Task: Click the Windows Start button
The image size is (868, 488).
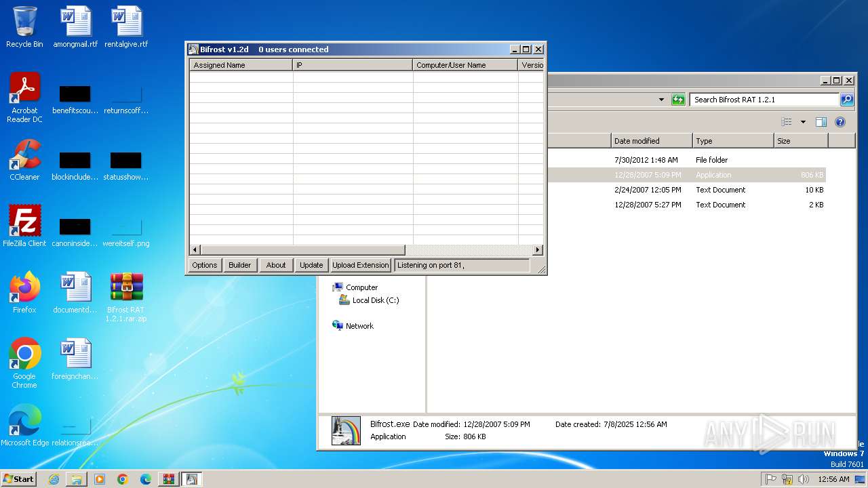Action: pyautogui.click(x=18, y=479)
